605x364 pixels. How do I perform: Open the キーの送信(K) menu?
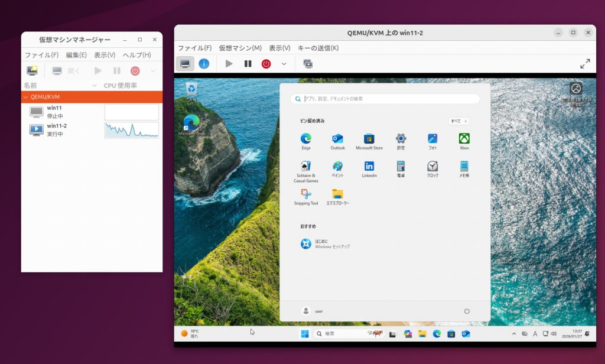(318, 48)
